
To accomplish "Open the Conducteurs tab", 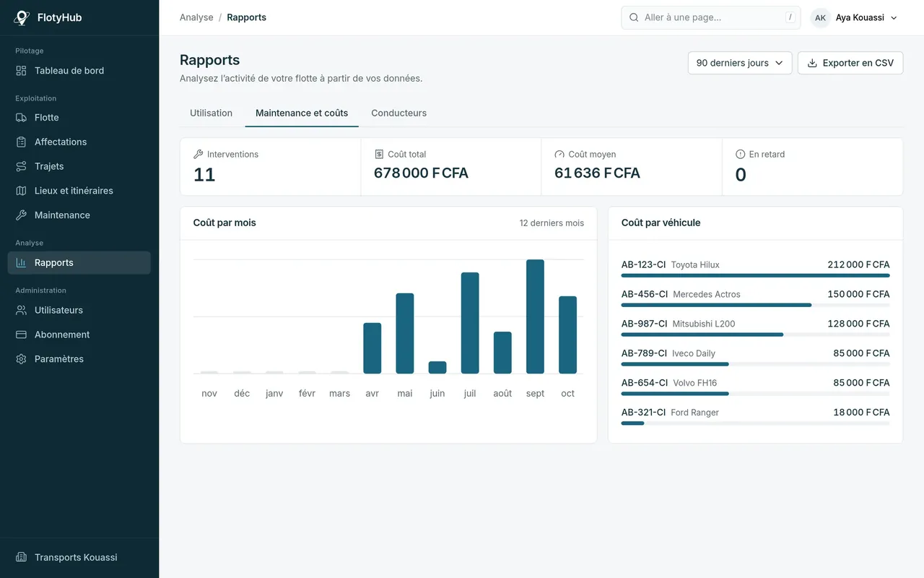I will [398, 113].
